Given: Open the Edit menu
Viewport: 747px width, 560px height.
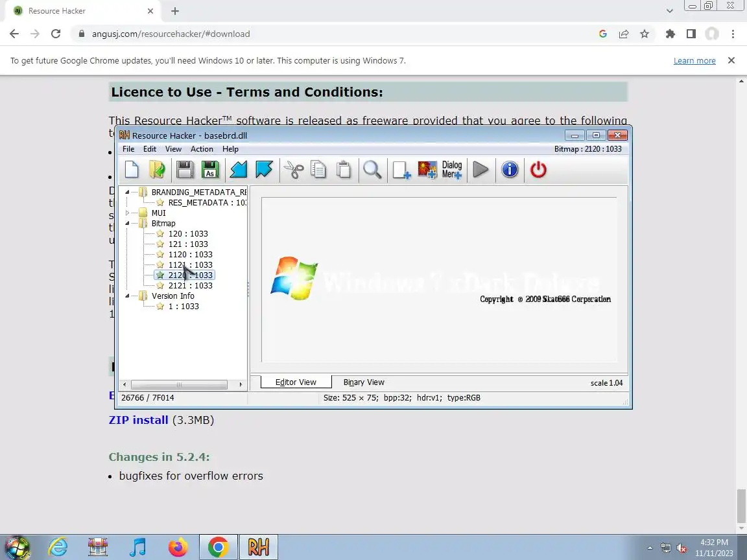Looking at the screenshot, I should 150,148.
